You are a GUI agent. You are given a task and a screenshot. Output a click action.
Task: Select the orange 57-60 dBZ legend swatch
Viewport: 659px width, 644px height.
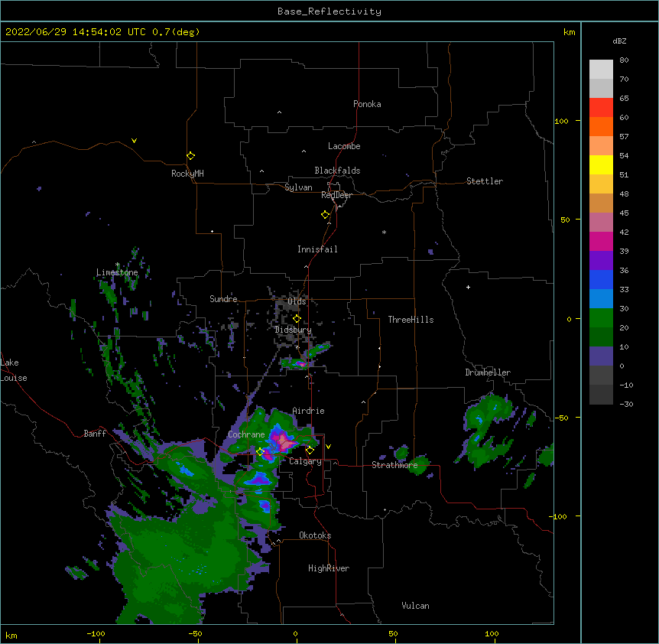[601, 126]
